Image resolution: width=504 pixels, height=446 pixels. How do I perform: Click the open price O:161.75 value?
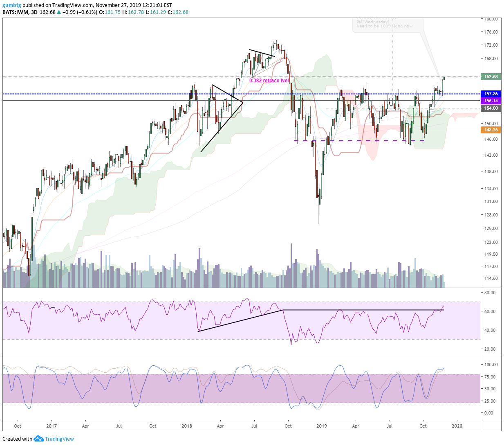[x=110, y=12]
